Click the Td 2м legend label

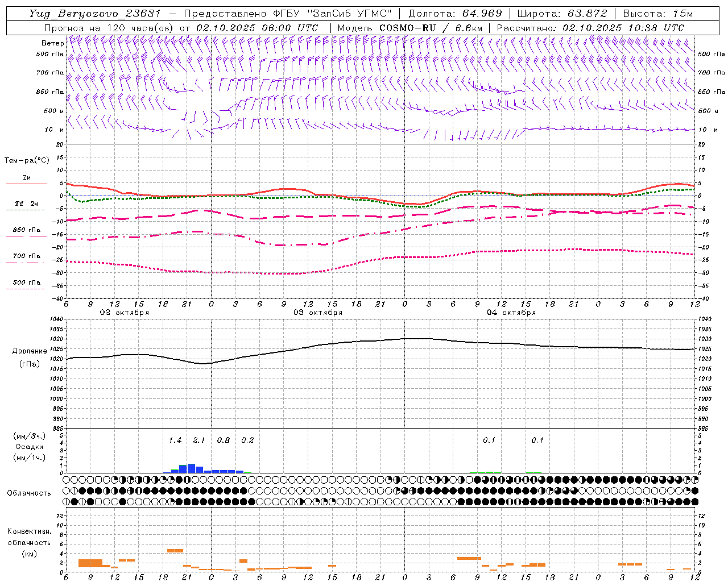coord(26,203)
